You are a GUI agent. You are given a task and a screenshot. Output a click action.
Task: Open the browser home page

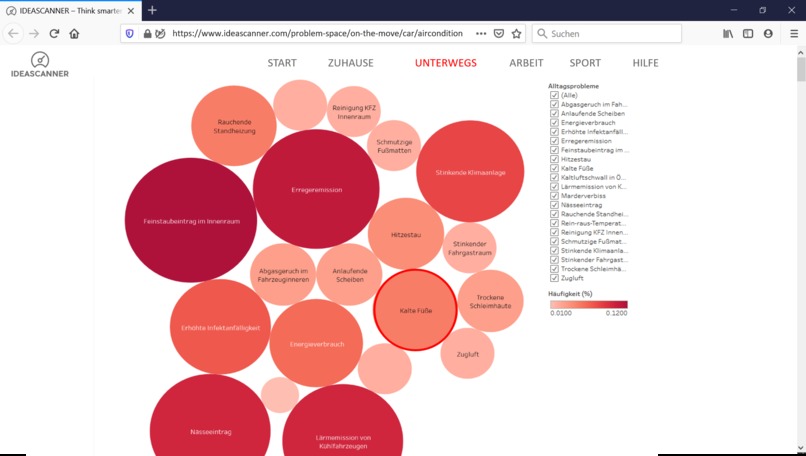coord(74,33)
